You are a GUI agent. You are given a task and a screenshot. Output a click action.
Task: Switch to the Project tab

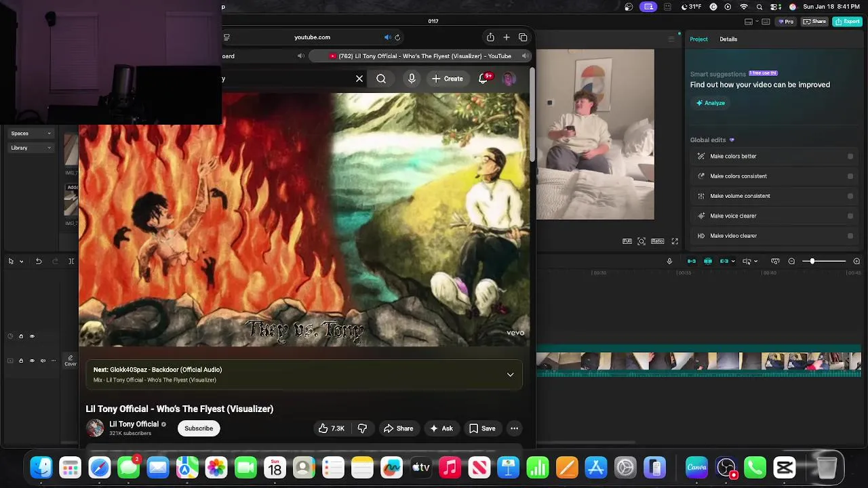point(698,39)
